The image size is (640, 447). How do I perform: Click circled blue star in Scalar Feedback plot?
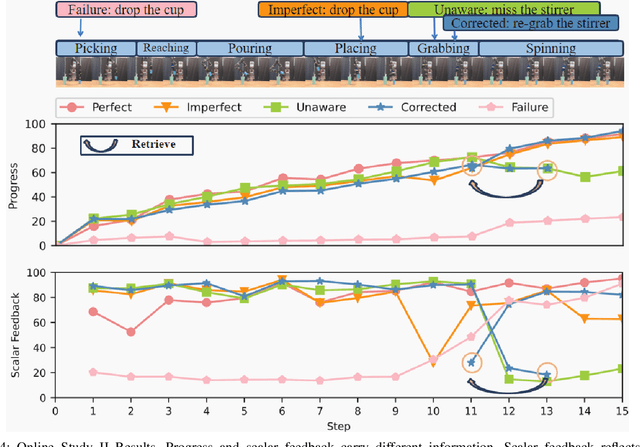[x=472, y=362]
